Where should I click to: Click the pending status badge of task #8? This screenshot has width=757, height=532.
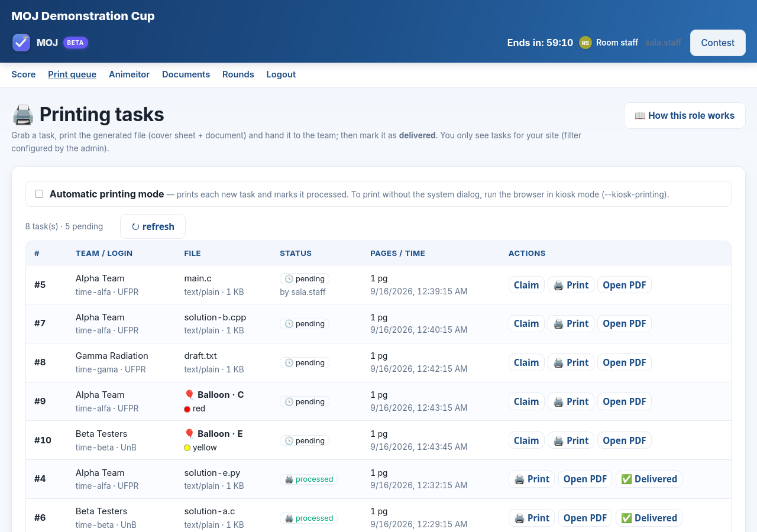(305, 362)
